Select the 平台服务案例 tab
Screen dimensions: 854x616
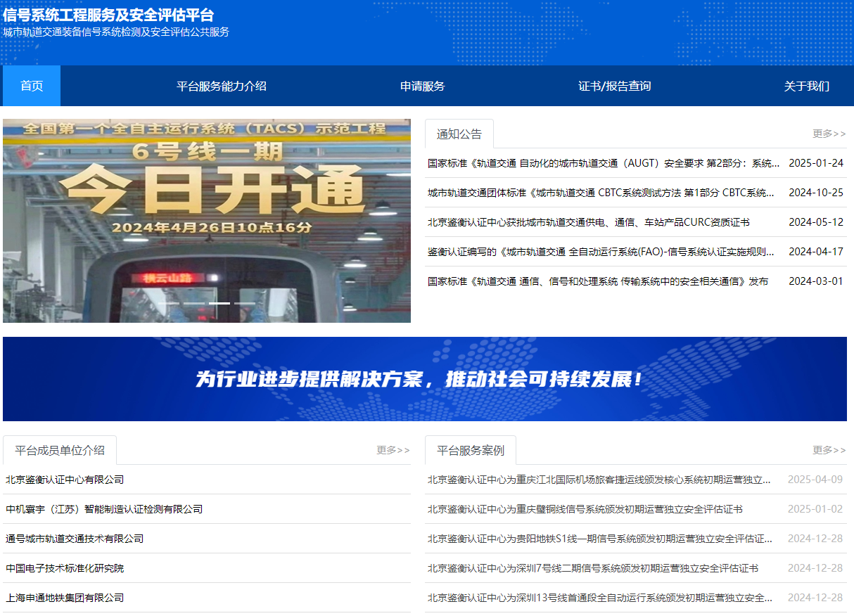(x=471, y=450)
